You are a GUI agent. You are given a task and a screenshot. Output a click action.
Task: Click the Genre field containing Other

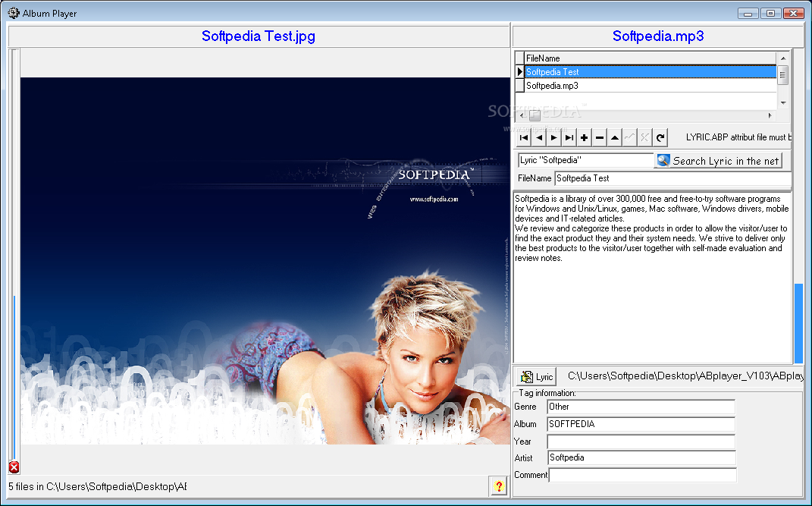tap(641, 407)
